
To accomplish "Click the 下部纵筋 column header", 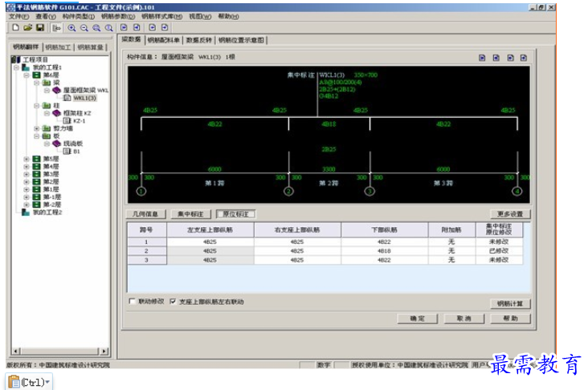I will coord(385,230).
